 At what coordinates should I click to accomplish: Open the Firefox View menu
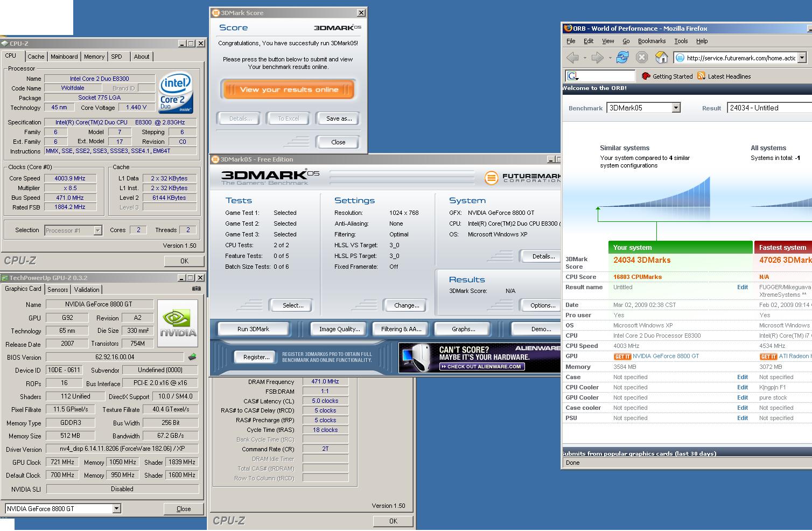point(608,41)
